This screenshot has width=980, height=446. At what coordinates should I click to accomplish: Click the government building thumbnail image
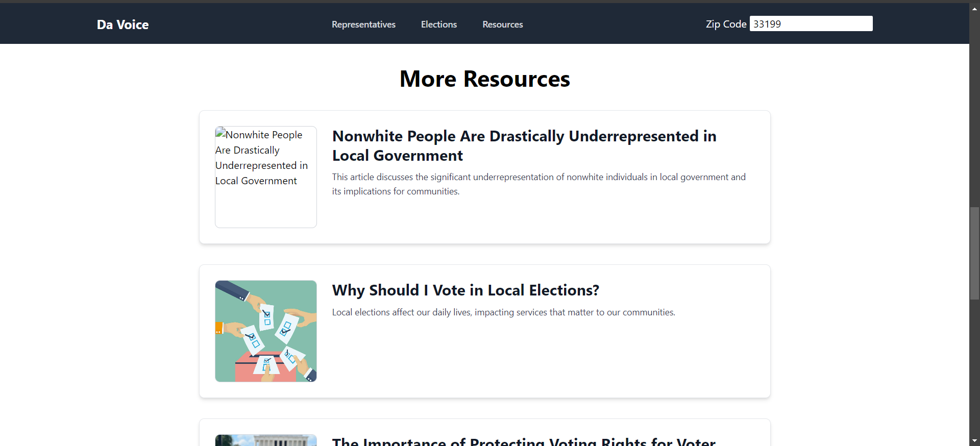[266, 440]
